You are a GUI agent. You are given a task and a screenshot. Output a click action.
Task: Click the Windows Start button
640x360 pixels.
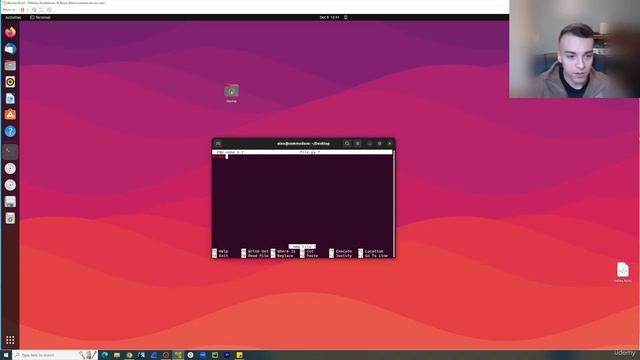coord(6,355)
